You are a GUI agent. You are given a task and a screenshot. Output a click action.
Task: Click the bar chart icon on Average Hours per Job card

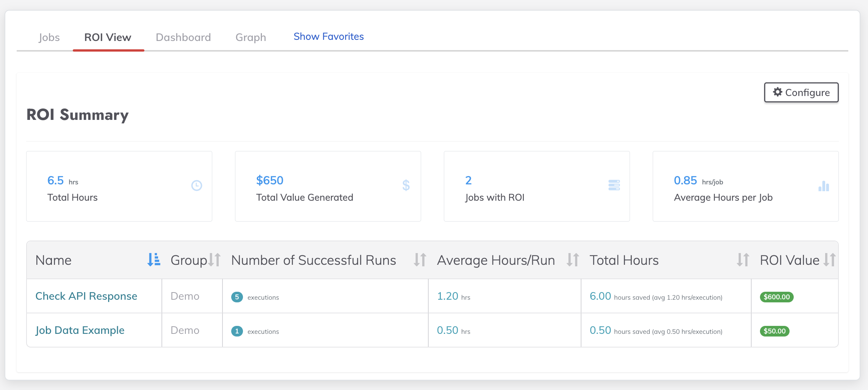[823, 186]
